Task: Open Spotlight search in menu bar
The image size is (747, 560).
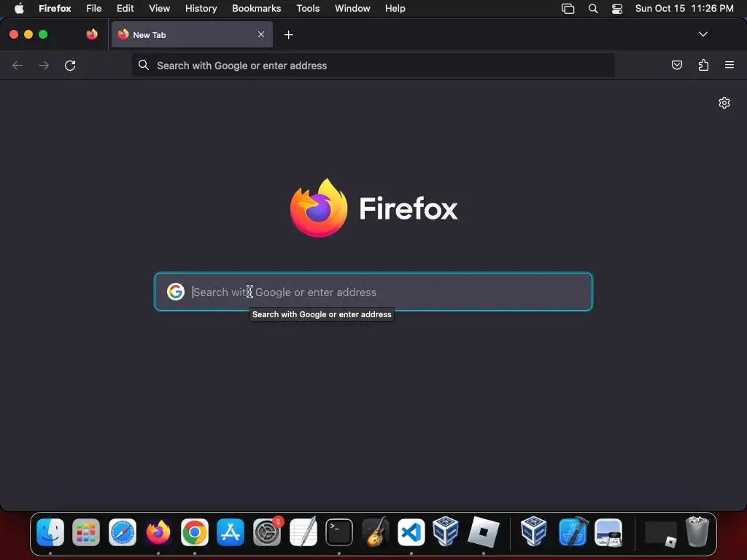Action: pyautogui.click(x=593, y=9)
